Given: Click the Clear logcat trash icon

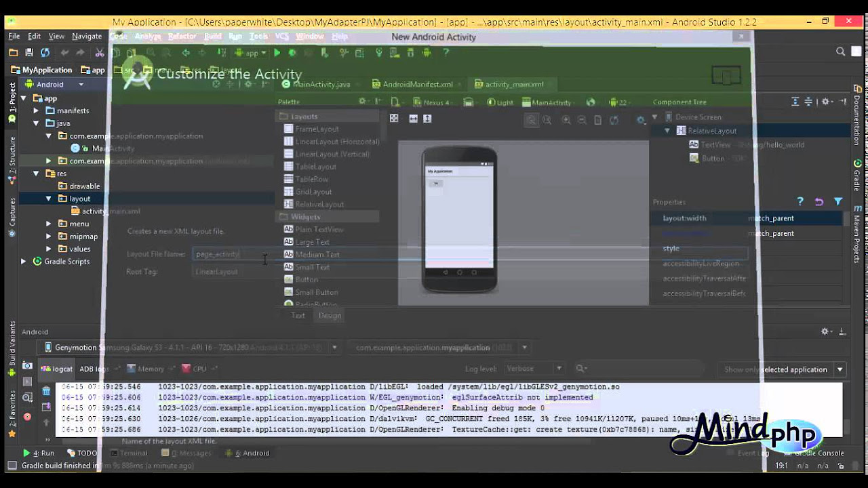Looking at the screenshot, I should 46,391.
